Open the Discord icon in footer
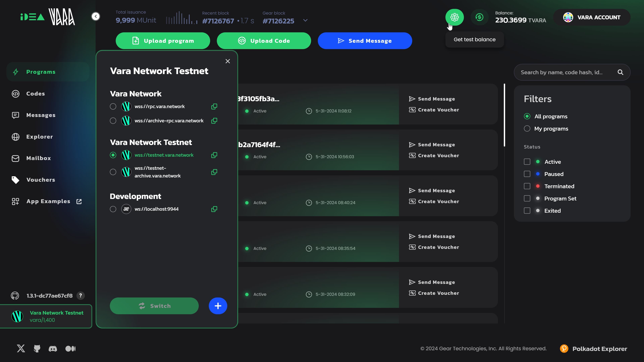 (53, 349)
